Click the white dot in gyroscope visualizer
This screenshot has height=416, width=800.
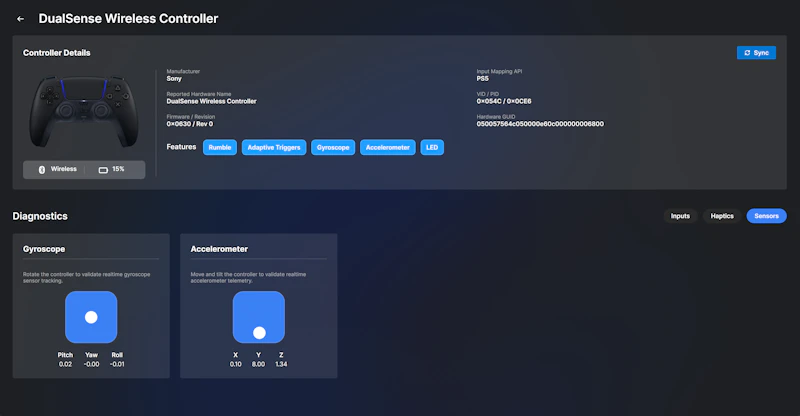91,317
